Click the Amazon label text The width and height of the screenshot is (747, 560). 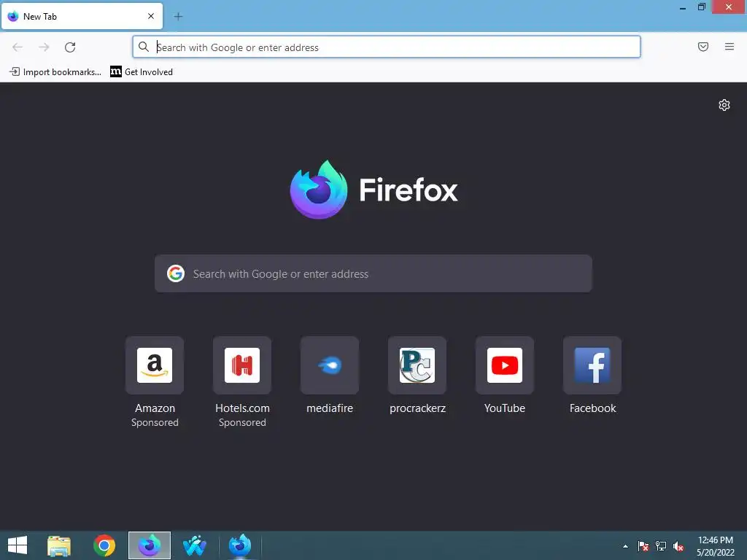point(155,408)
